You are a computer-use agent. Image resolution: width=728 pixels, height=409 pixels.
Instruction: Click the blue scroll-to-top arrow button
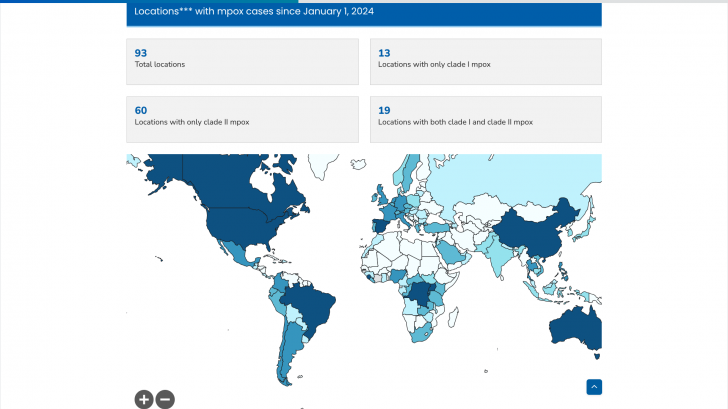pos(594,387)
